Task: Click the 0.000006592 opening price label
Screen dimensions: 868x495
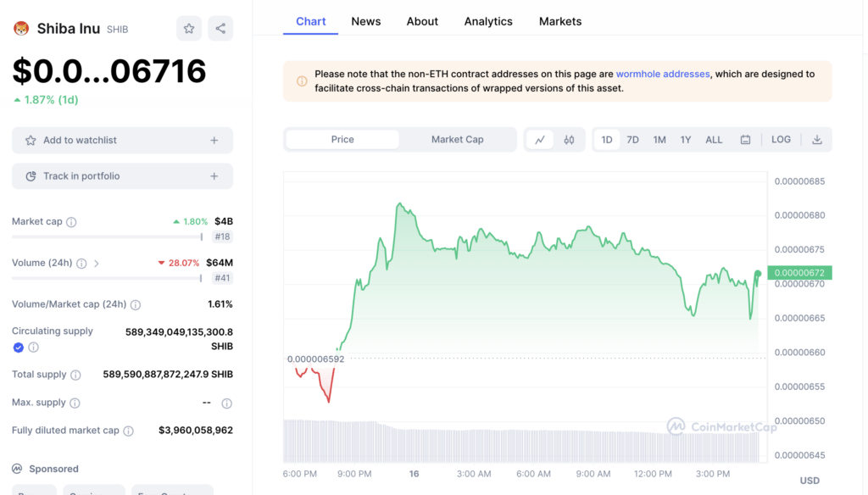Action: click(315, 359)
